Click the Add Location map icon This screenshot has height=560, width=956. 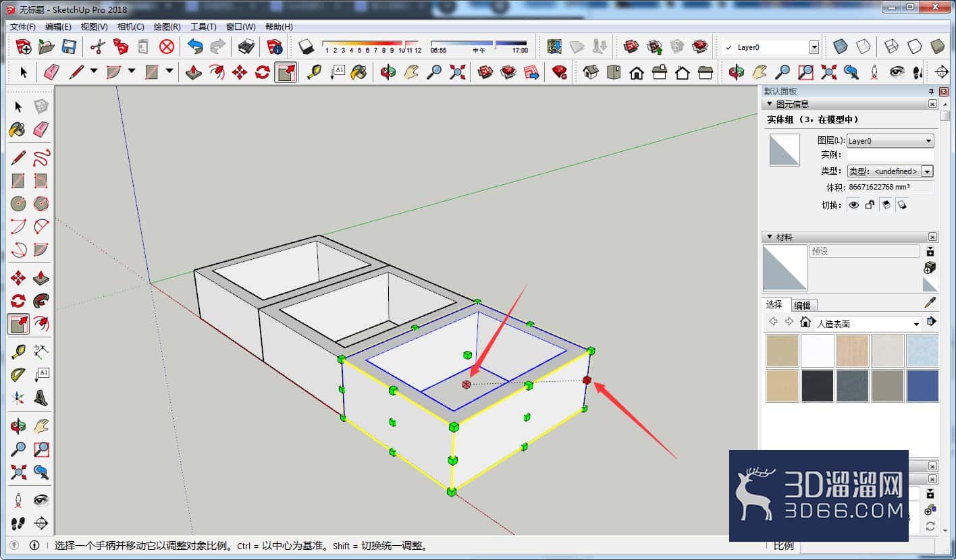click(x=554, y=47)
